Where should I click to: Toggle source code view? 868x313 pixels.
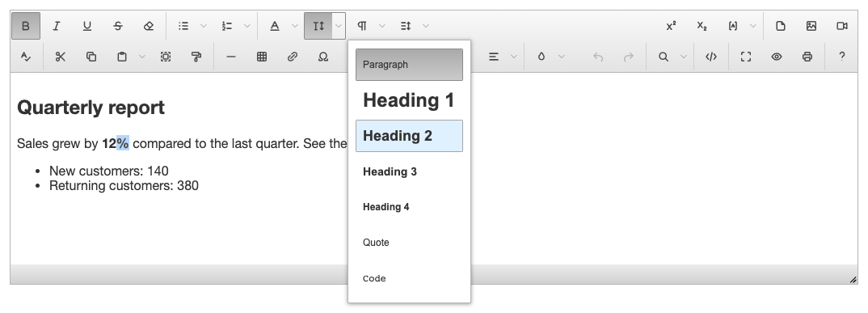click(711, 57)
